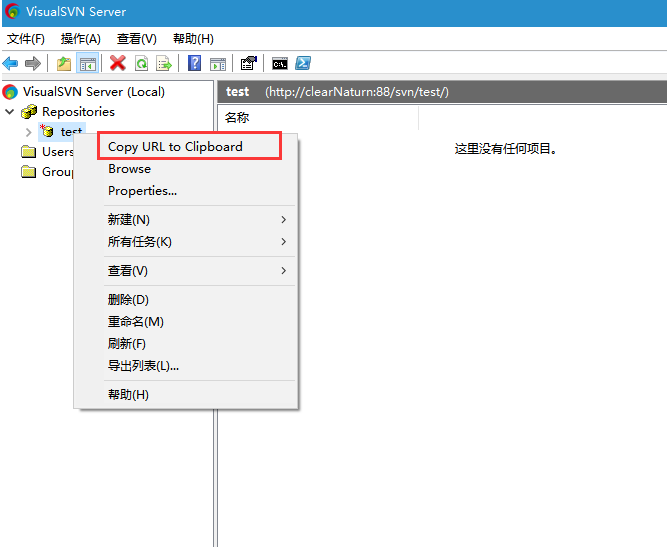Click the test repository icon

pos(47,131)
